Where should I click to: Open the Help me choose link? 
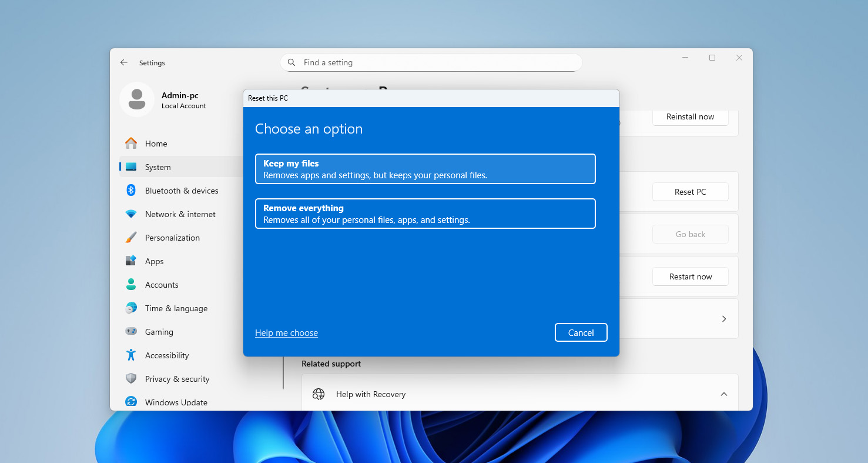pyautogui.click(x=286, y=333)
